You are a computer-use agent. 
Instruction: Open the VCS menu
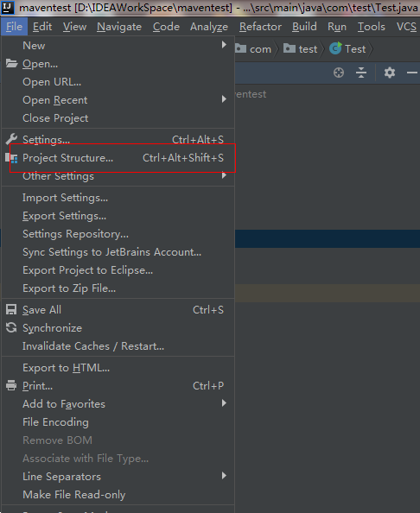click(406, 27)
